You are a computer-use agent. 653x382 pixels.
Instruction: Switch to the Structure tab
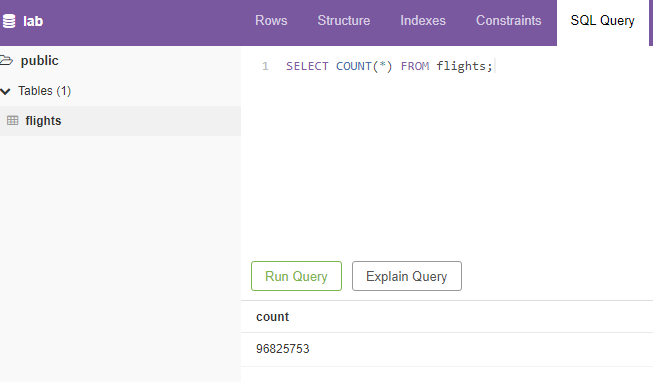[x=344, y=20]
